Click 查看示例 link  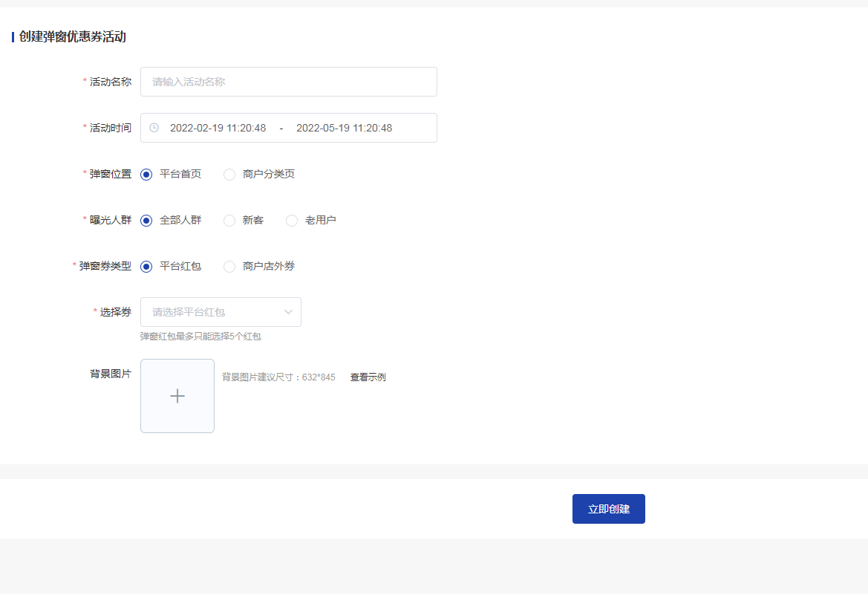[x=368, y=377]
